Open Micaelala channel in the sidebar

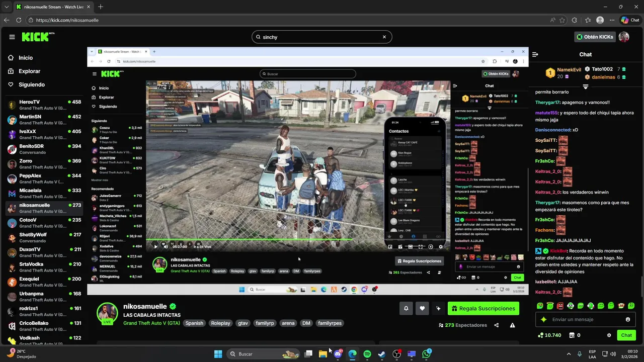(x=44, y=193)
